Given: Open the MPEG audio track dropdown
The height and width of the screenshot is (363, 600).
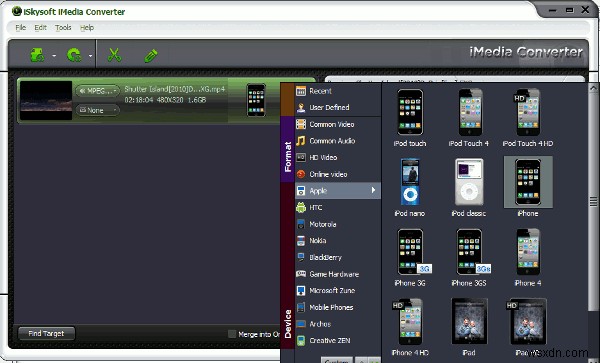Looking at the screenshot, I should click(x=98, y=91).
